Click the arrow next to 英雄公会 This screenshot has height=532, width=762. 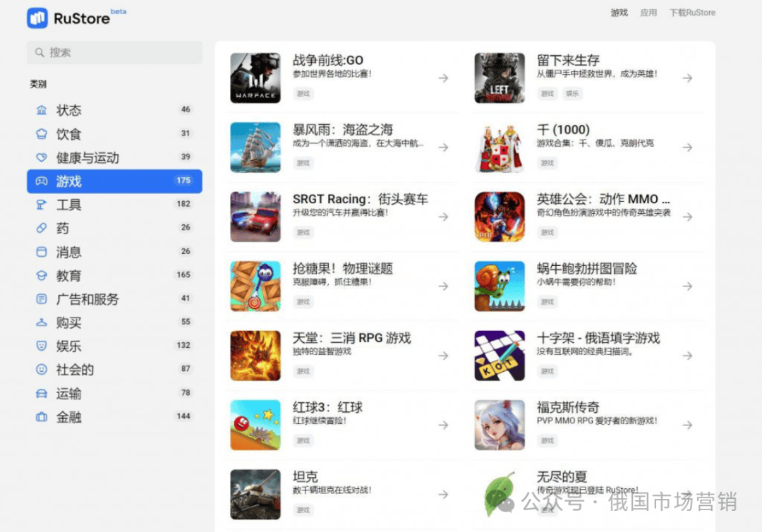coord(687,217)
